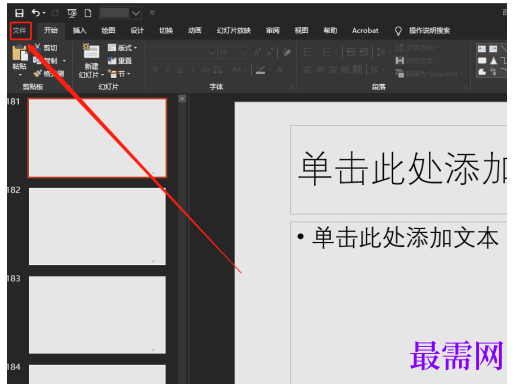Switch to the Insert (插入) tab
Viewport: 522px width, 387px height.
point(79,31)
